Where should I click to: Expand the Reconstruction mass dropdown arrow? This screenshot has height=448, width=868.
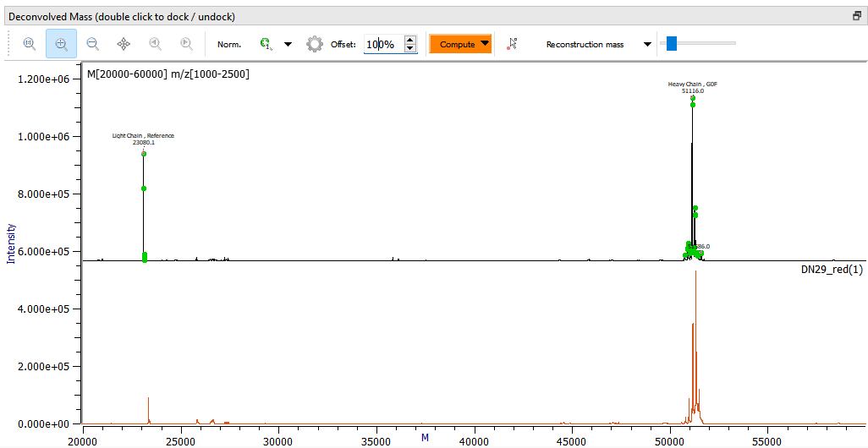pos(648,44)
